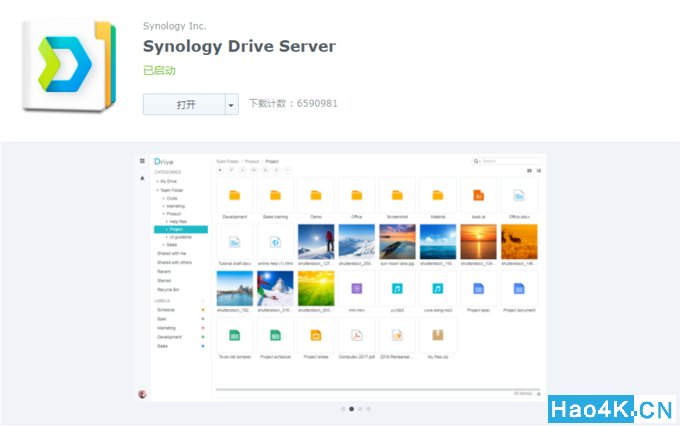Image resolution: width=680 pixels, height=426 pixels.
Task: Open the Demo folder icon
Action: [316, 196]
